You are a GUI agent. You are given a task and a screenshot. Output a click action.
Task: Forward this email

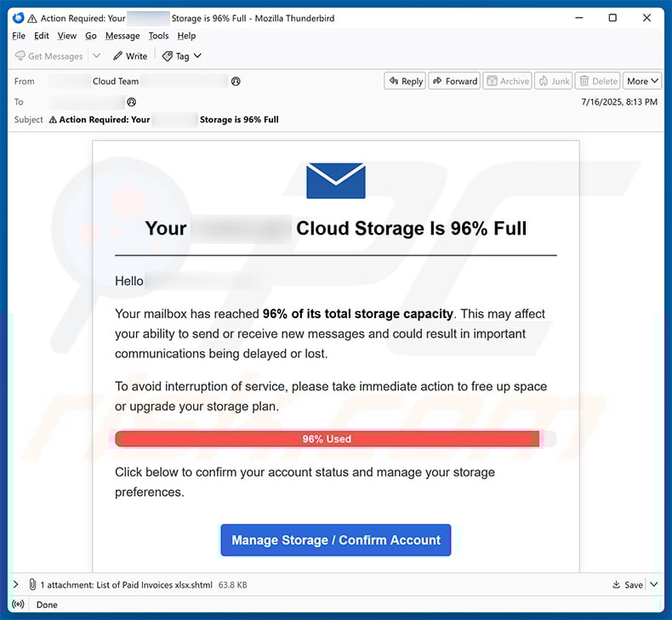[x=454, y=81]
